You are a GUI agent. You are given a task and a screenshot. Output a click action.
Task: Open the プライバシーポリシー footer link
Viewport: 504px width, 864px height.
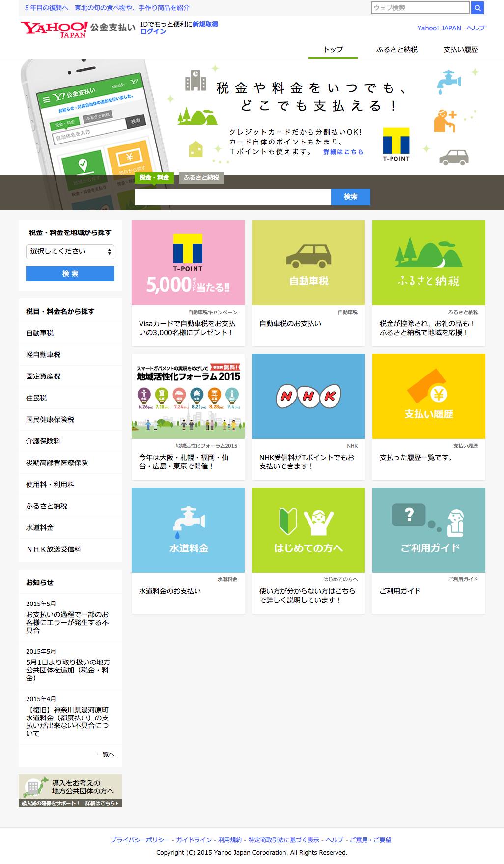[x=140, y=840]
